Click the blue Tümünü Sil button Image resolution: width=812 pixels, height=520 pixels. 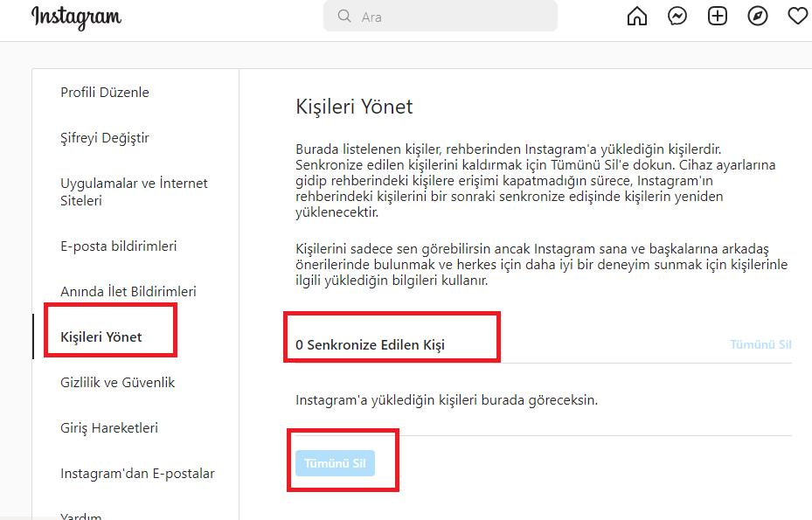335,463
